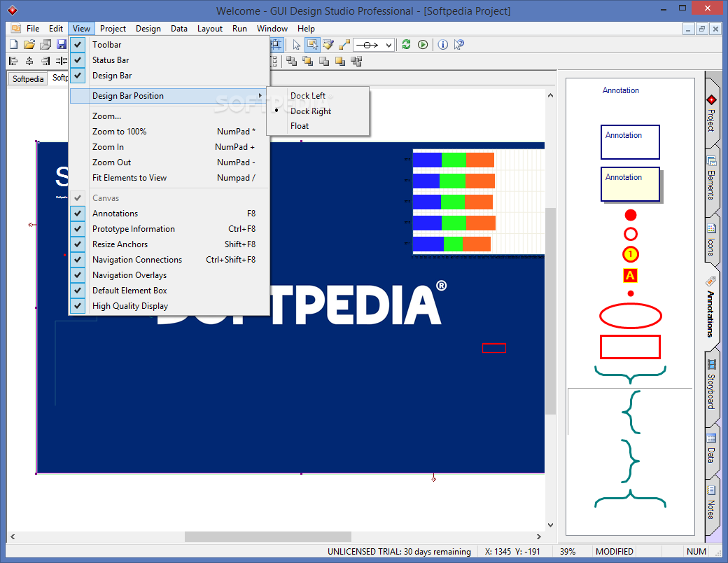Toggle Annotations visibility option
Screen dimensions: 728x563
(169, 213)
